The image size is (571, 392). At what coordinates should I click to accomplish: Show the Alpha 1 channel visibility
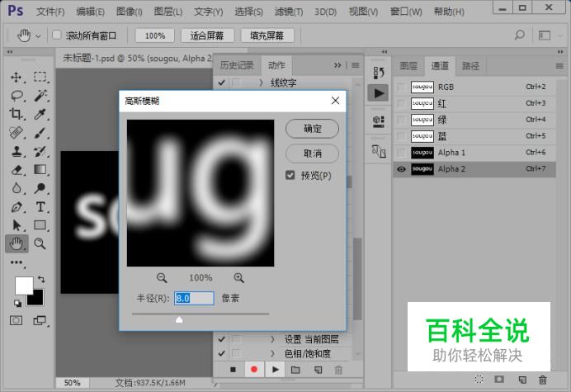401,153
